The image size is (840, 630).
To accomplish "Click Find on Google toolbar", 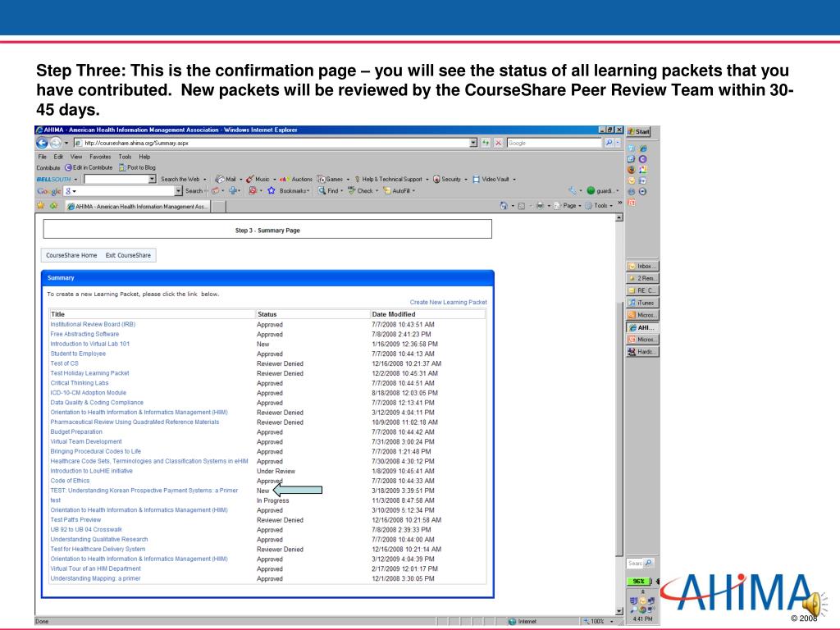I will pos(328,190).
